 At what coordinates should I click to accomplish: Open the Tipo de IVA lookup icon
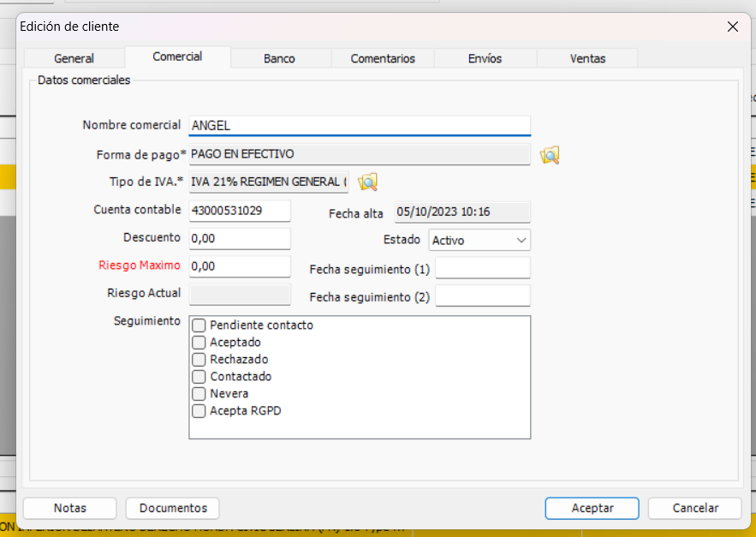click(368, 182)
